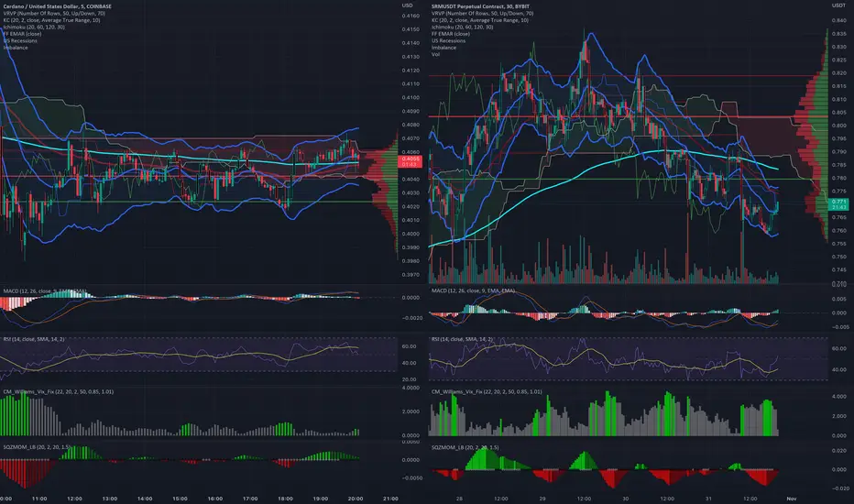854x504 pixels.
Task: Select US Recessions legend on Cardano chart
Action: pos(20,41)
